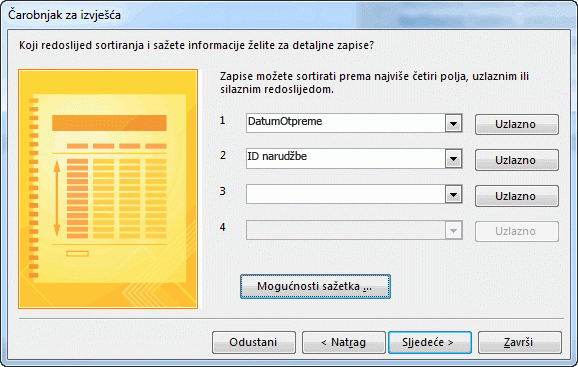Click the 'Koji redoslijed sortiranja' question text
The width and height of the screenshot is (578, 367).
click(x=196, y=45)
